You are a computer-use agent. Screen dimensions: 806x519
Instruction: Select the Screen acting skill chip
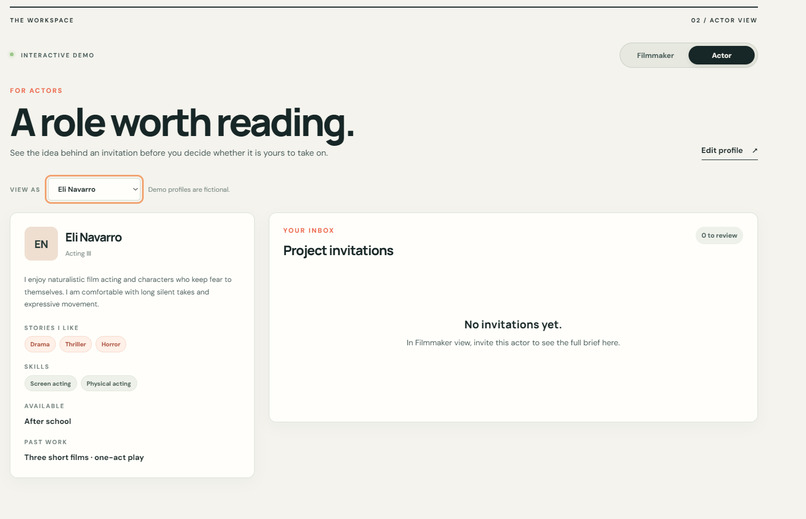(50, 383)
